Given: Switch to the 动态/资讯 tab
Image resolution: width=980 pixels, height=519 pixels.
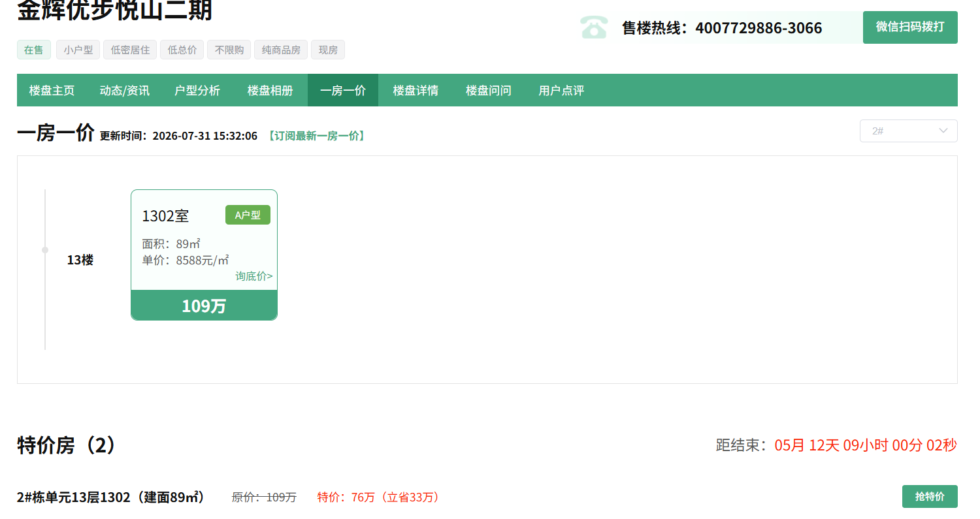Looking at the screenshot, I should [125, 90].
